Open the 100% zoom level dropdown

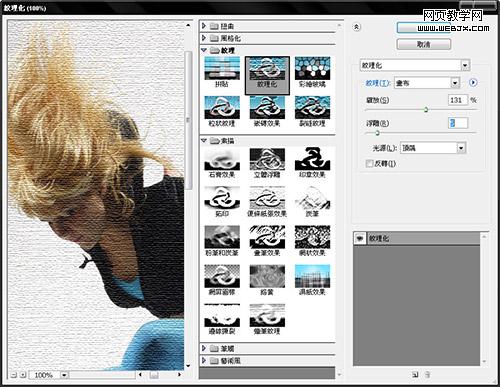tap(64, 375)
